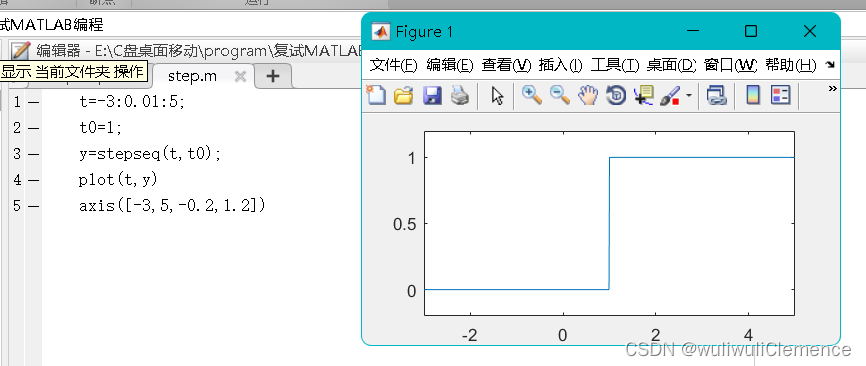This screenshot has height=366, width=866.
Task: Set breakpoint at line 1 dash
Action: [33, 102]
